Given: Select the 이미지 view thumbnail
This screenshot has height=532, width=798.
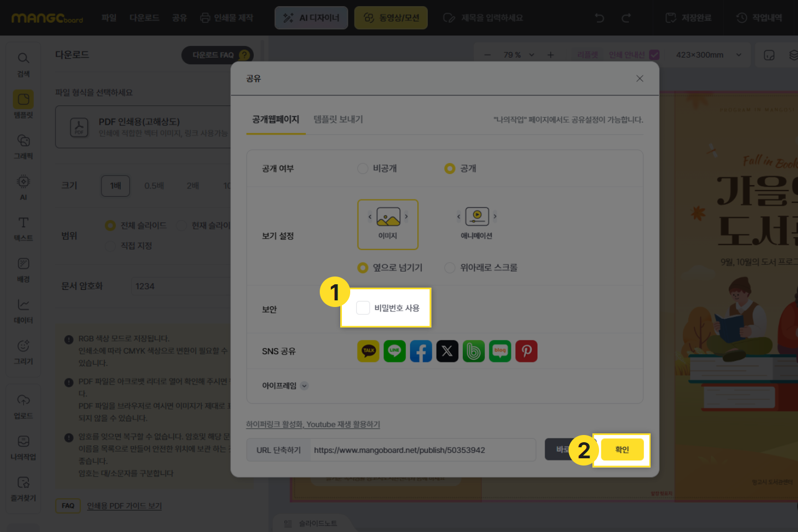Looking at the screenshot, I should point(388,224).
